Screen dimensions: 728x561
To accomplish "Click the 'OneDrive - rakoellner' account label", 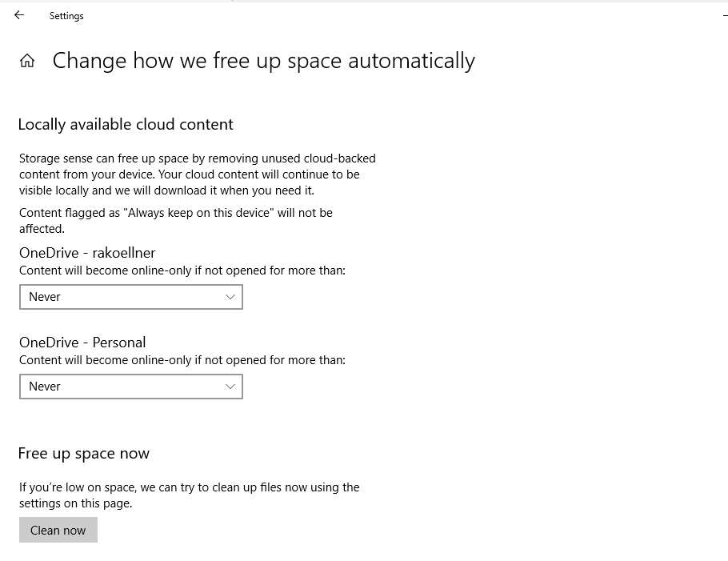I will [87, 253].
